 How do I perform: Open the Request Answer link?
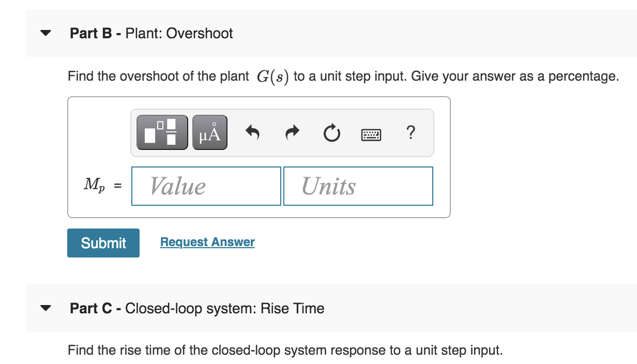coord(207,241)
